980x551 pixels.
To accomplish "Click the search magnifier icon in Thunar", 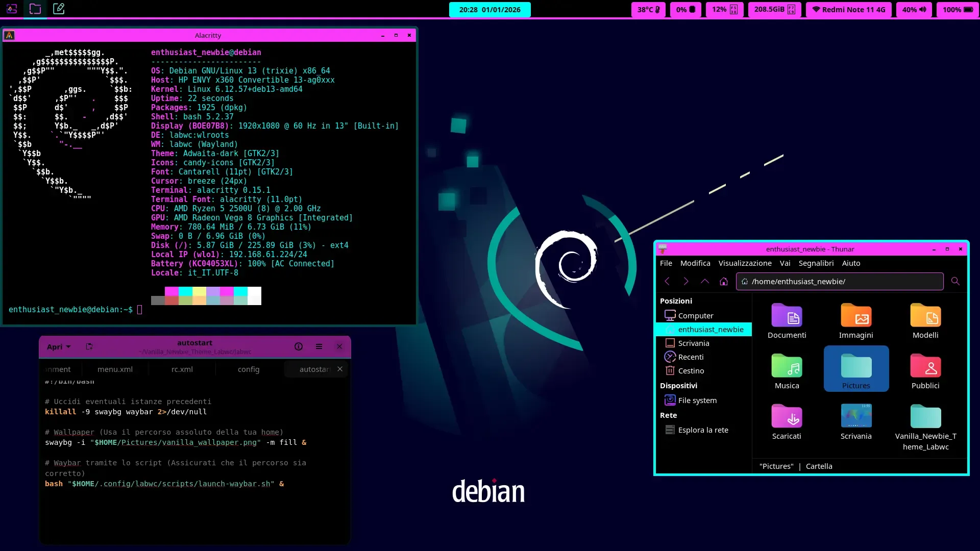I will pyautogui.click(x=955, y=281).
